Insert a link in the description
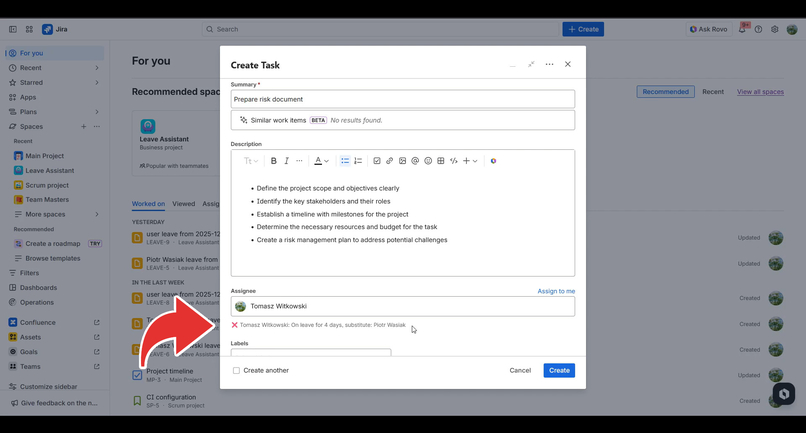Image resolution: width=806 pixels, height=433 pixels. (390, 161)
